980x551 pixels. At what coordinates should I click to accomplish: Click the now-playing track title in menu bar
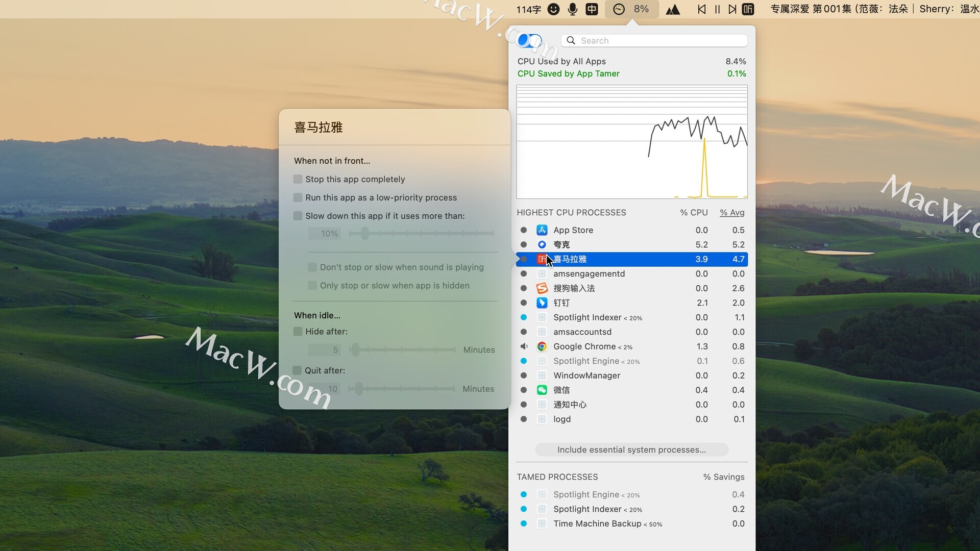(874, 9)
